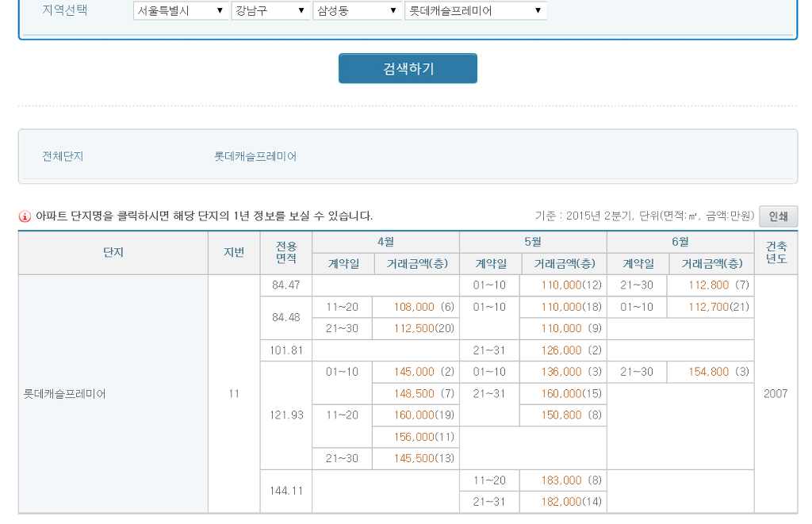
Task: Open the 롯데캐슬프레미어 link beside 전체단지
Action: (x=255, y=156)
